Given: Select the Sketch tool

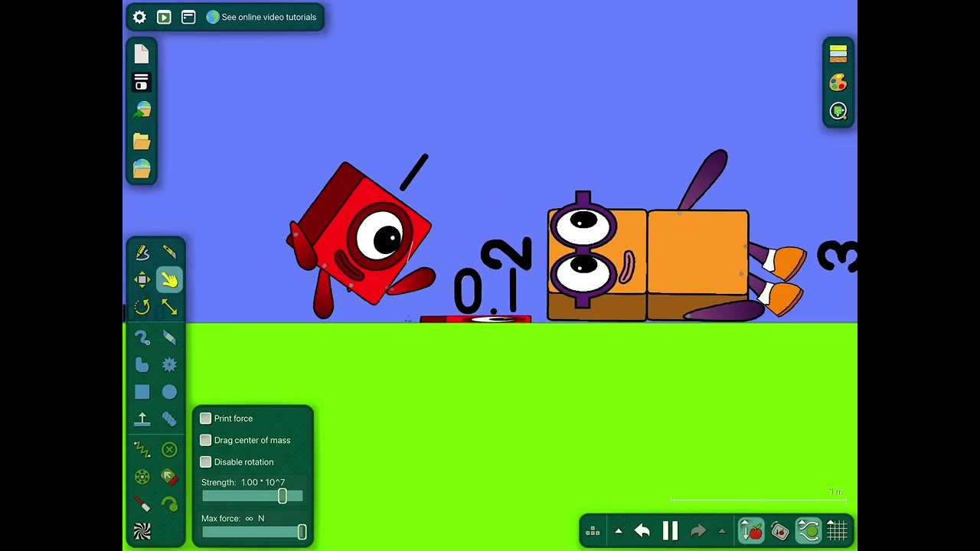Looking at the screenshot, I should coord(142,253).
